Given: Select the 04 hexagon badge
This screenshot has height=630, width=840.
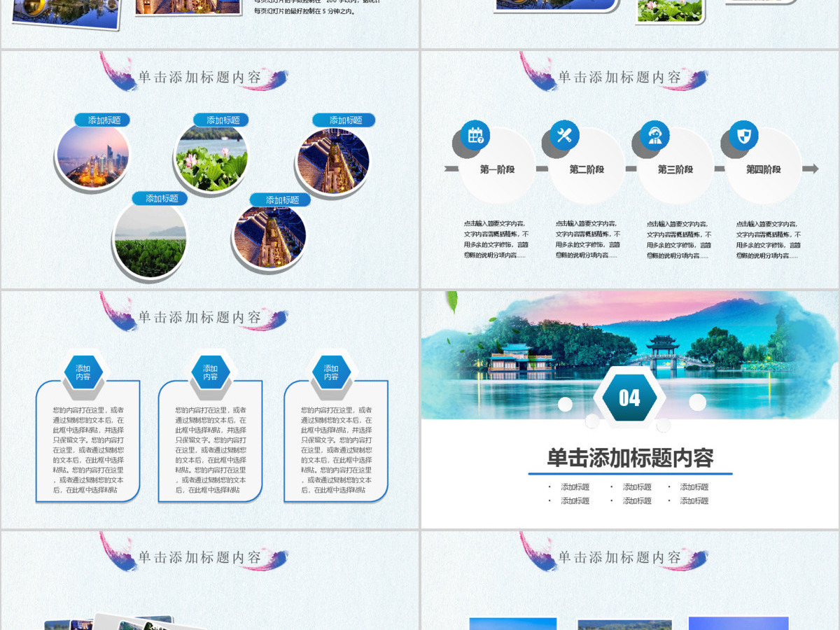Looking at the screenshot, I should 629,398.
